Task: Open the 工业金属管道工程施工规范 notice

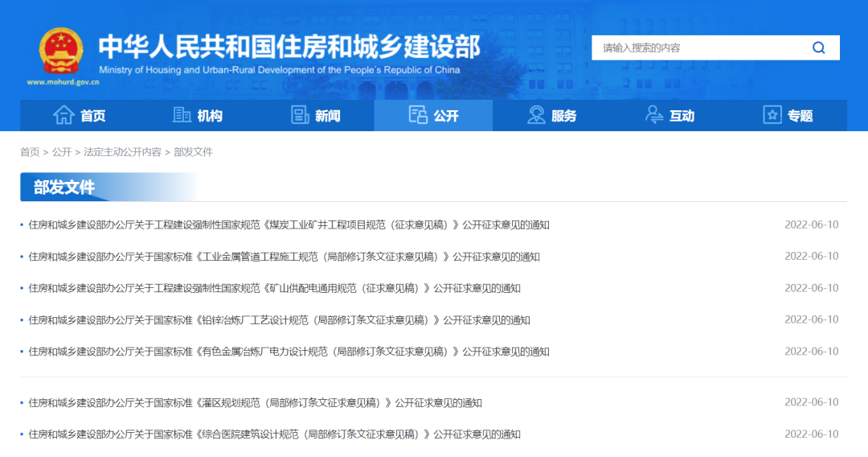Action: 284,257
